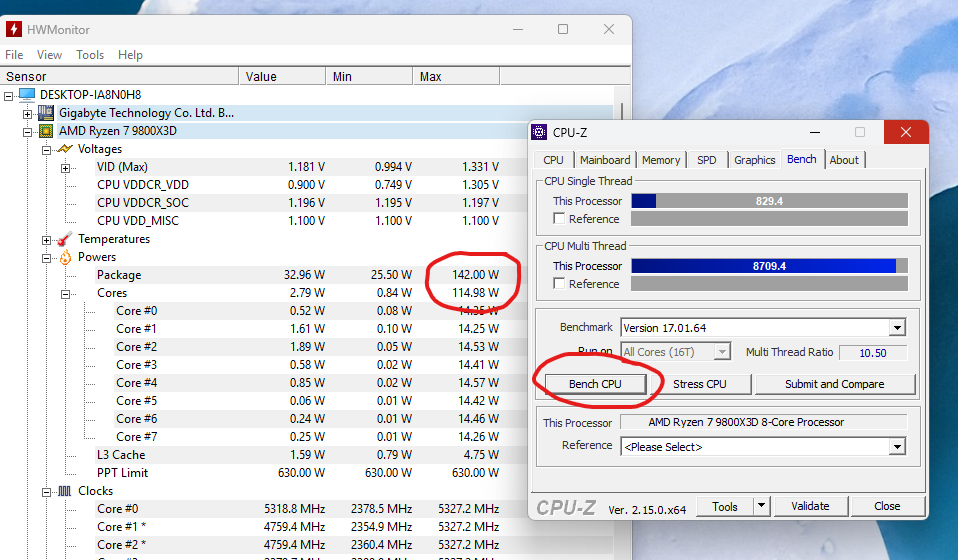Screen dimensions: 958x560
Task: Collapse the AMD Ryzen 7 9800X3D node
Action: coord(27,132)
